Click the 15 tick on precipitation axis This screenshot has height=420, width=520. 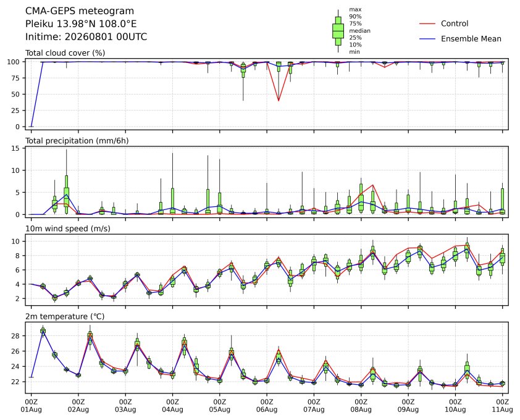point(15,148)
